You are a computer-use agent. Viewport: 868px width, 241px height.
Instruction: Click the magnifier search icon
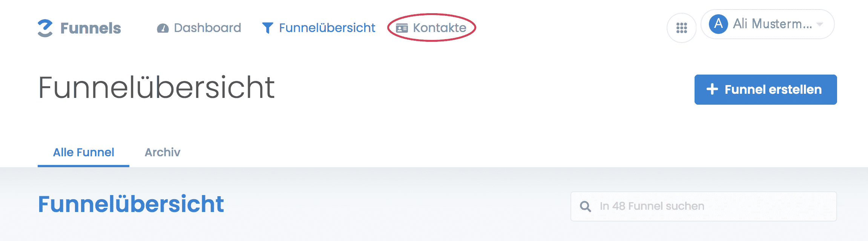585,206
